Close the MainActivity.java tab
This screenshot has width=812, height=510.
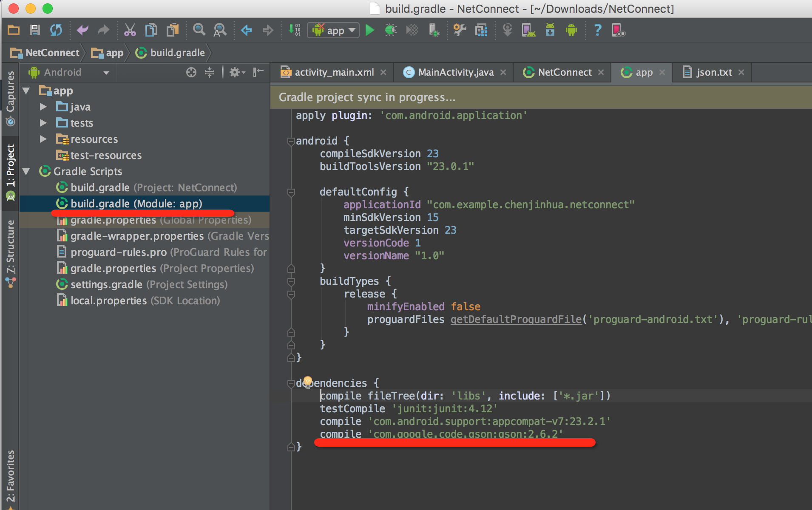coord(503,72)
